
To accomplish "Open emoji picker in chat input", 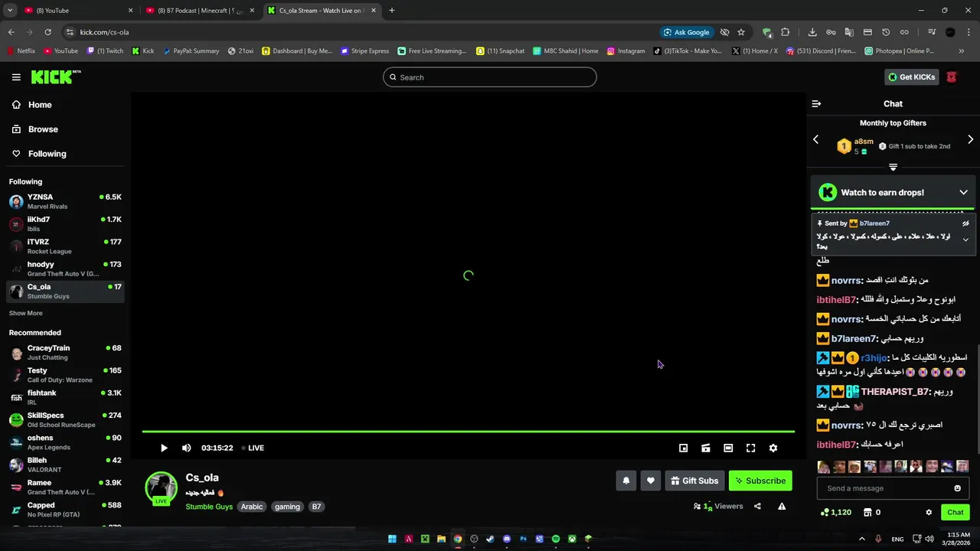I will pos(957,488).
